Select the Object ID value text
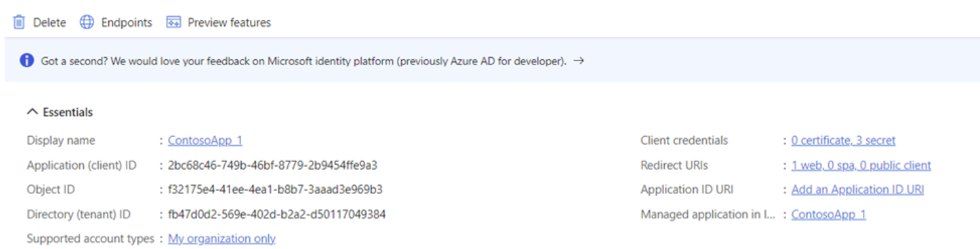 275,189
